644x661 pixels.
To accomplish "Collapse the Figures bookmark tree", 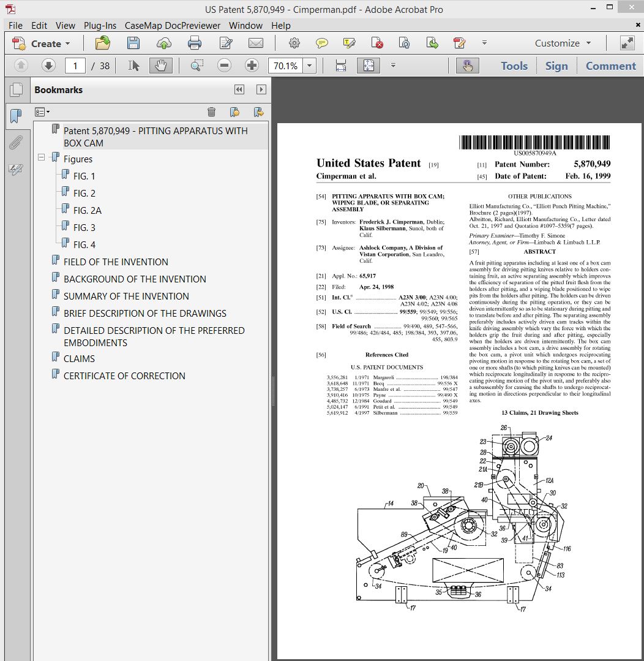I will (x=41, y=157).
